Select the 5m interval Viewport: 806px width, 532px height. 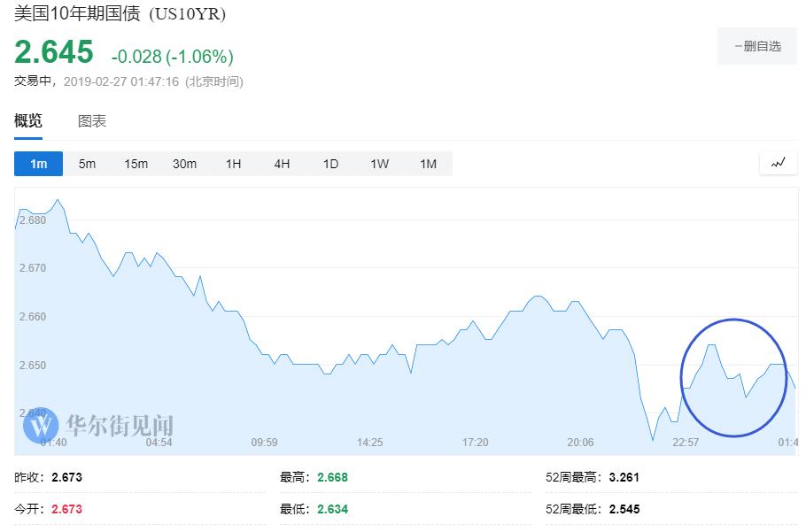[87, 164]
